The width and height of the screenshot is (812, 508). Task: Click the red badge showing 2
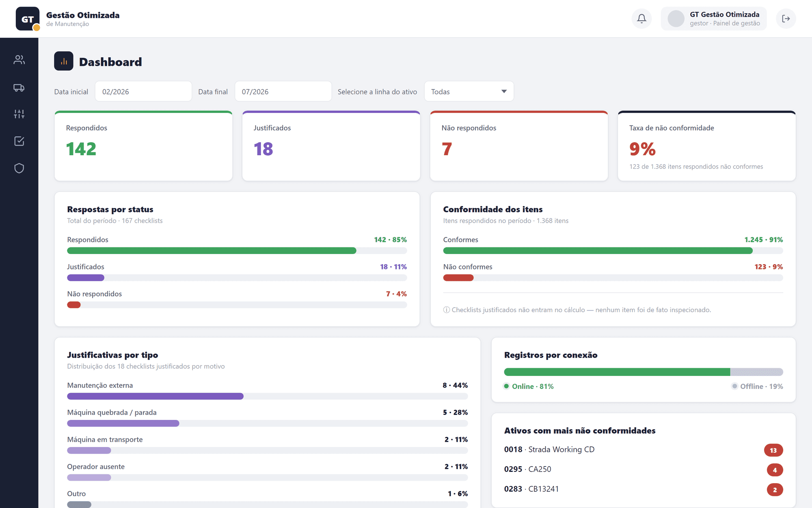(x=775, y=490)
